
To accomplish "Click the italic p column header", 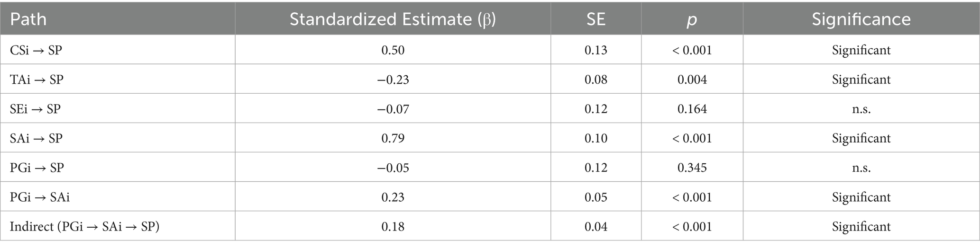I will pyautogui.click(x=692, y=19).
